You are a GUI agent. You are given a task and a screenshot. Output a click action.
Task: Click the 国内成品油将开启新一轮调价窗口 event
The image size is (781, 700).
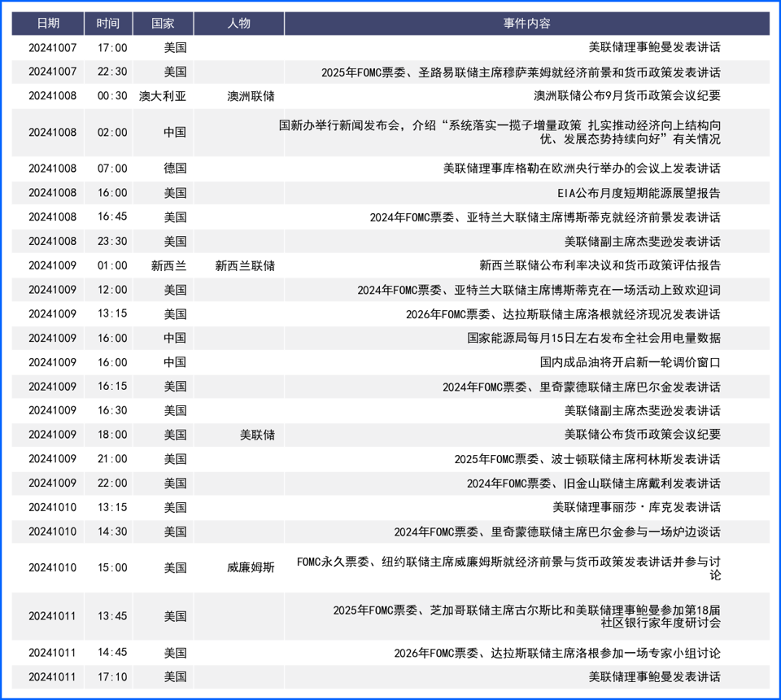pos(630,362)
